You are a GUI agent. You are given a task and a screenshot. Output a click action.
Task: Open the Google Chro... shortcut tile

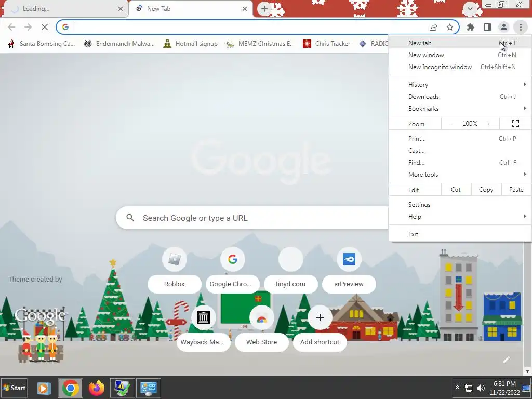click(232, 270)
